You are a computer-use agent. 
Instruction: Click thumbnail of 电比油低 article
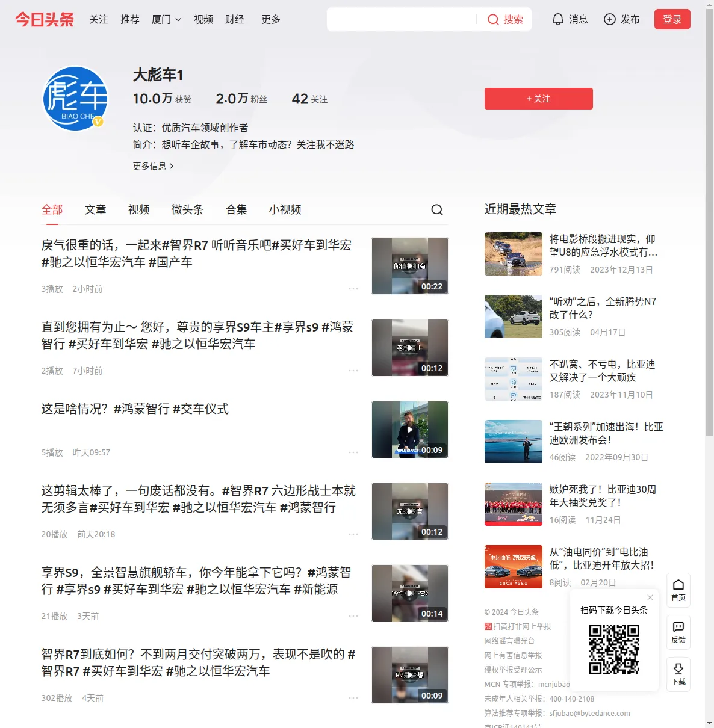(514, 567)
